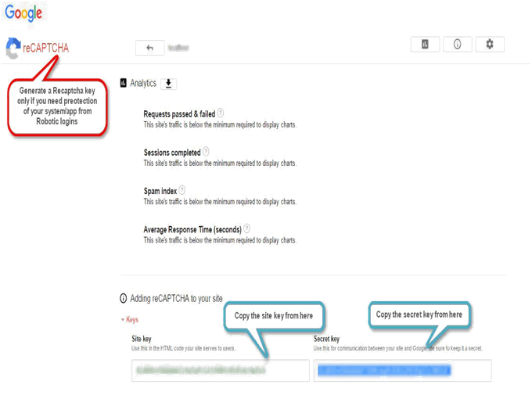The width and height of the screenshot is (532, 399).
Task: Open settings with the gear icon
Action: 490,44
